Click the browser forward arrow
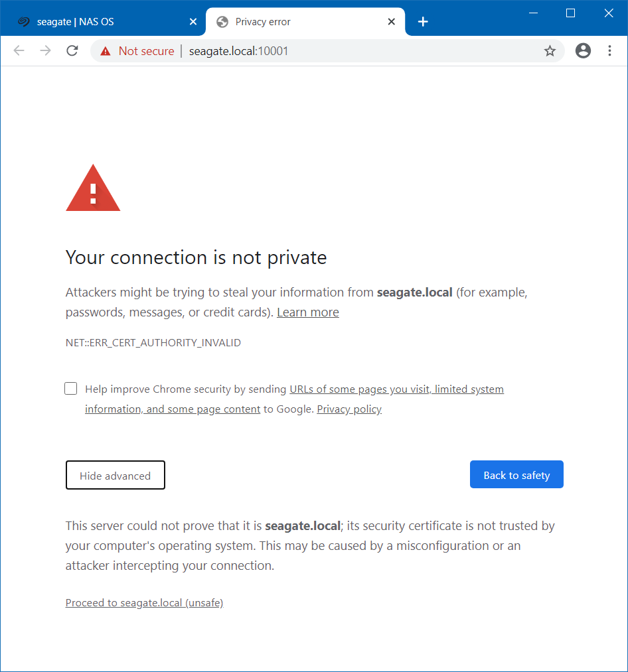 [x=45, y=50]
